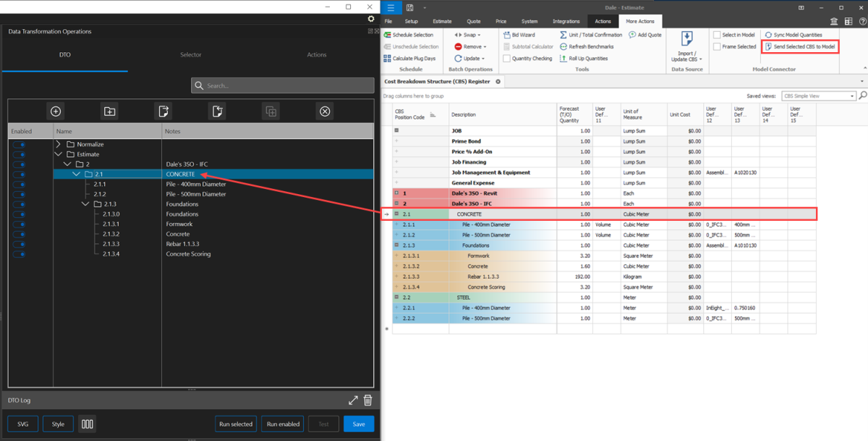868x441 pixels.
Task: Click the columns layout icon beside Style
Action: (x=88, y=424)
